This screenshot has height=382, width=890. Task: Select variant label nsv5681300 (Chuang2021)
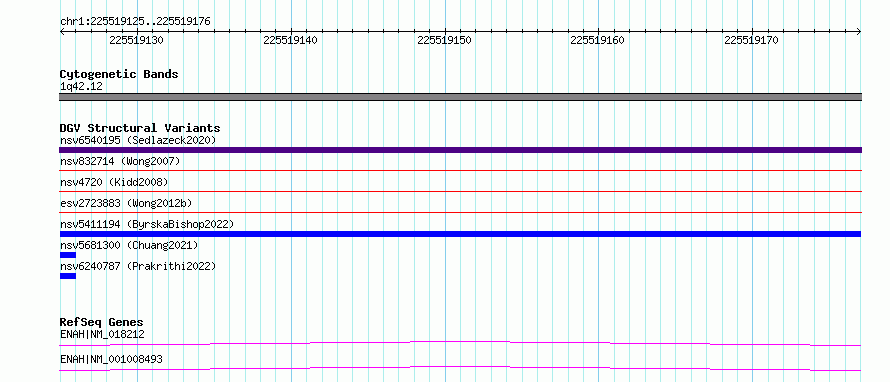tap(129, 245)
